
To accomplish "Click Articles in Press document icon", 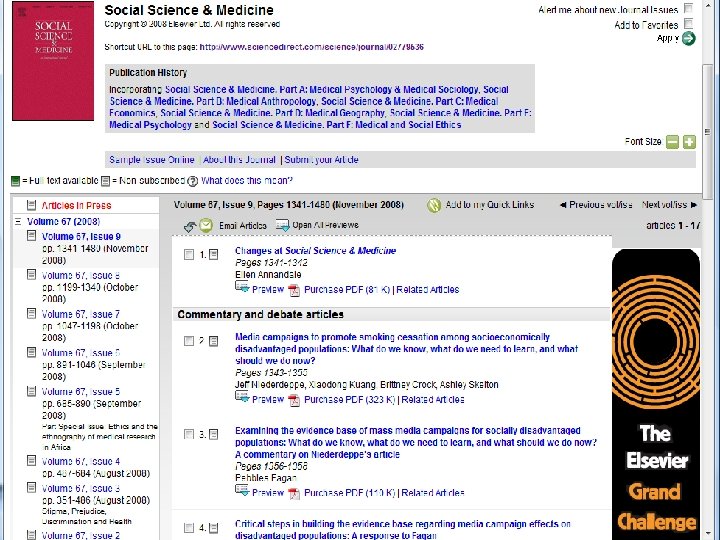I will pos(31,205).
